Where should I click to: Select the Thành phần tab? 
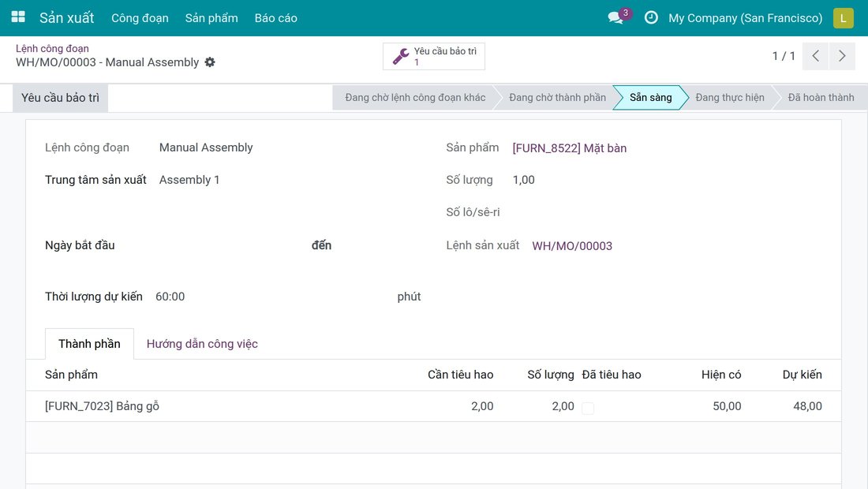pos(89,344)
